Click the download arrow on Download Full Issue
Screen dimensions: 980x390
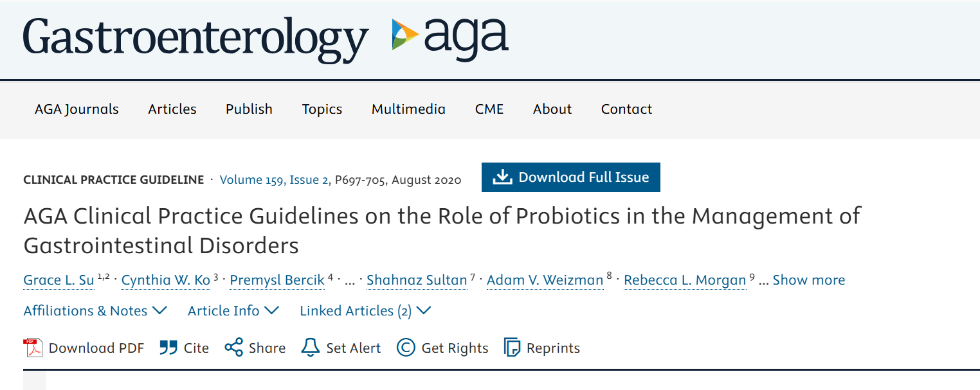[502, 177]
